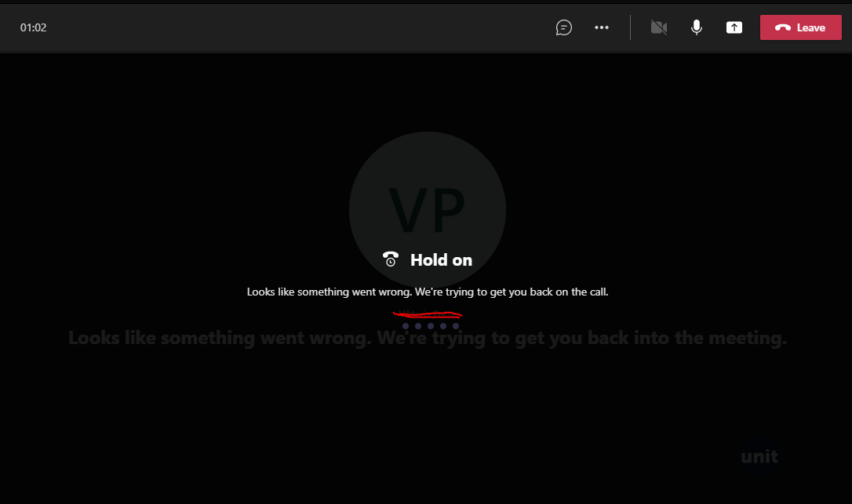Click the 01:02 call duration timer
Viewport: 852px width, 504px height.
[33, 27]
